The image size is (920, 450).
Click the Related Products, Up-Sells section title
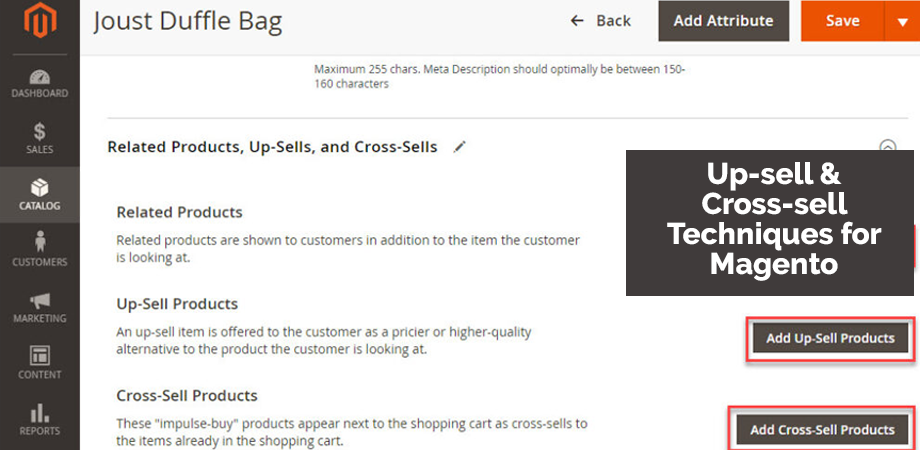pos(272,147)
